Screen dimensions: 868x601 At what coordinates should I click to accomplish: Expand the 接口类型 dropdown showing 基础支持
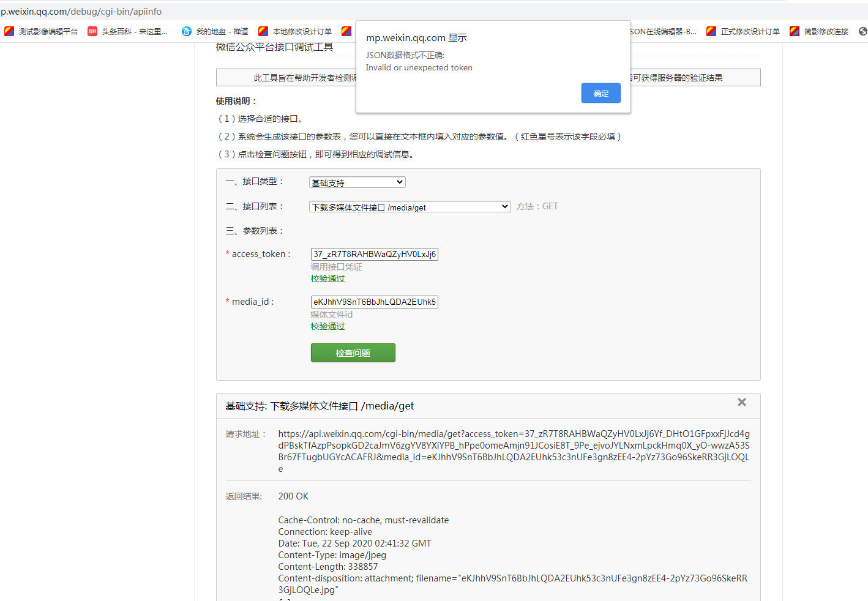pyautogui.click(x=357, y=182)
